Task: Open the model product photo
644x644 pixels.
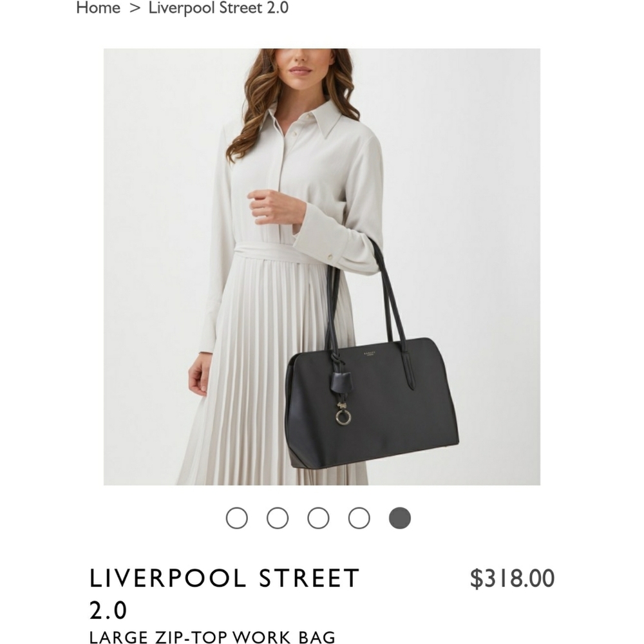Action: 322,267
